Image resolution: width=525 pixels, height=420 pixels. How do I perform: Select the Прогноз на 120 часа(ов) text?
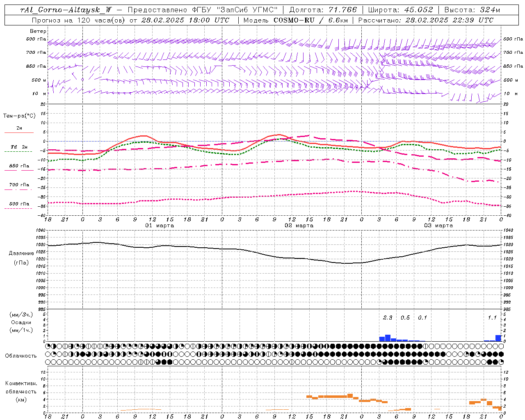point(79,20)
